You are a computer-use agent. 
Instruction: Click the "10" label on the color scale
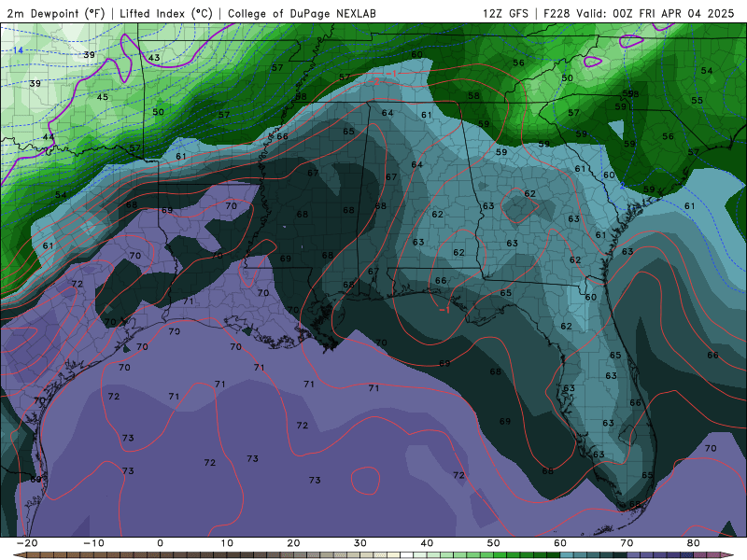pyautogui.click(x=227, y=543)
